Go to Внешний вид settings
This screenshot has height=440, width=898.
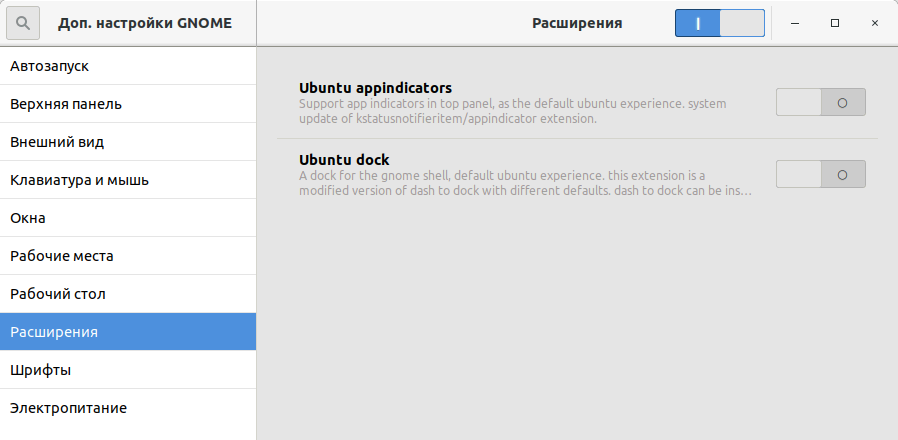128,142
